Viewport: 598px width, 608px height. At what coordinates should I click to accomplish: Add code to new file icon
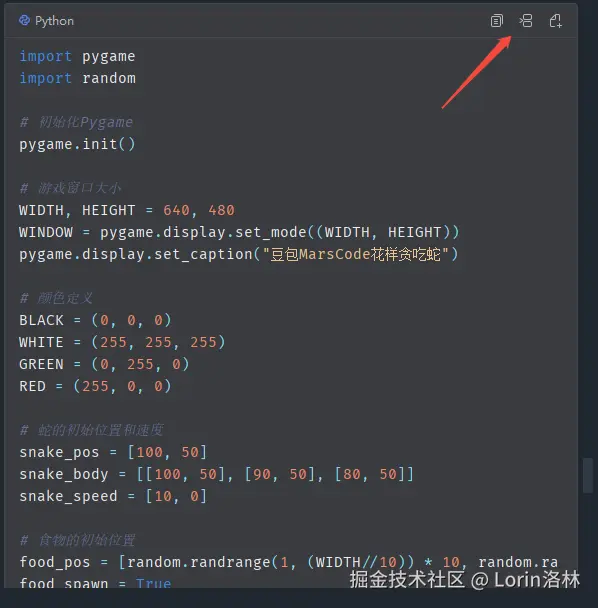click(555, 21)
